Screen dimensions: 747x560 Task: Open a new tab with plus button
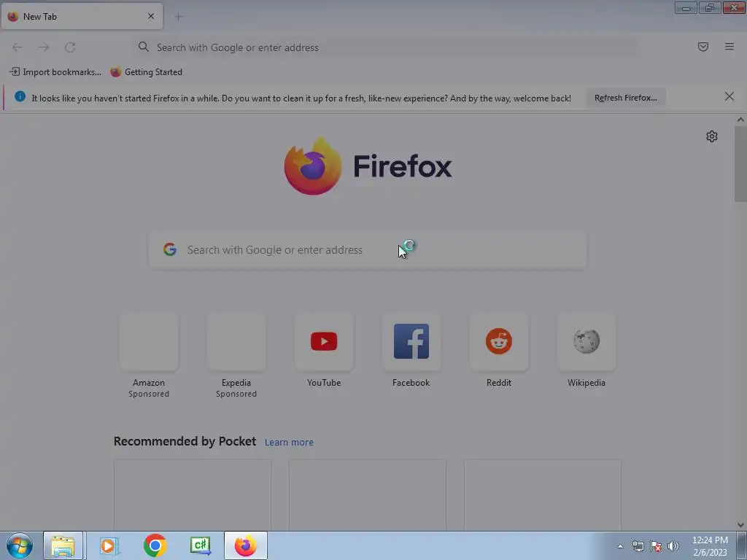click(x=179, y=17)
